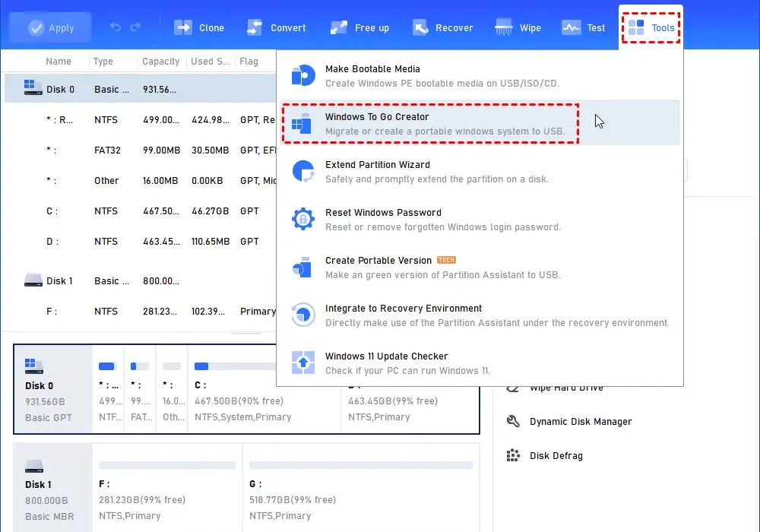Select the G: 518.77GB block in disk map
This screenshot has height=532, width=760.
point(360,489)
